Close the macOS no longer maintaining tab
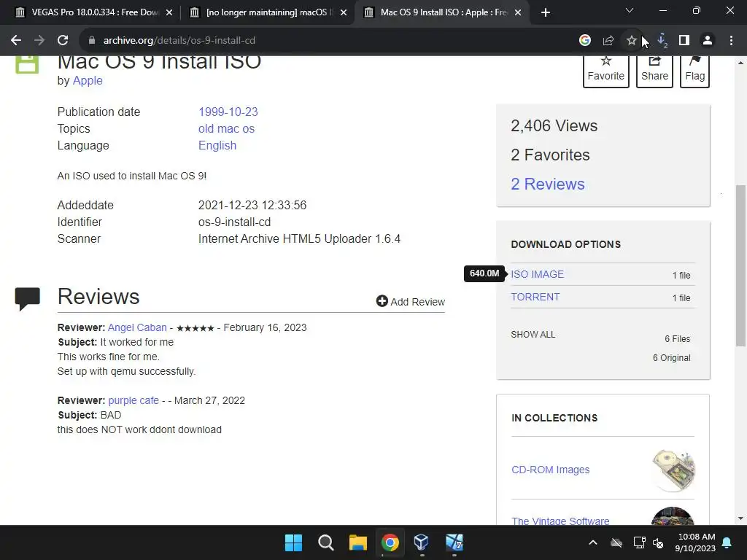The width and height of the screenshot is (747, 560). (x=344, y=12)
